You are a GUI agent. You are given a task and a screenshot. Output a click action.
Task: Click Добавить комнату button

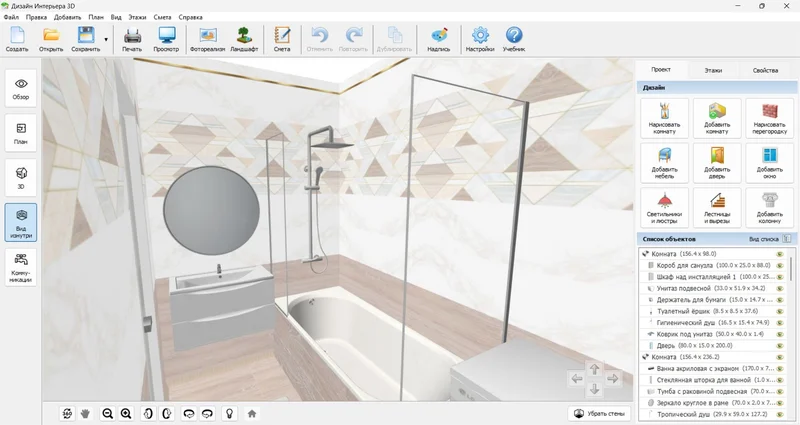point(717,118)
